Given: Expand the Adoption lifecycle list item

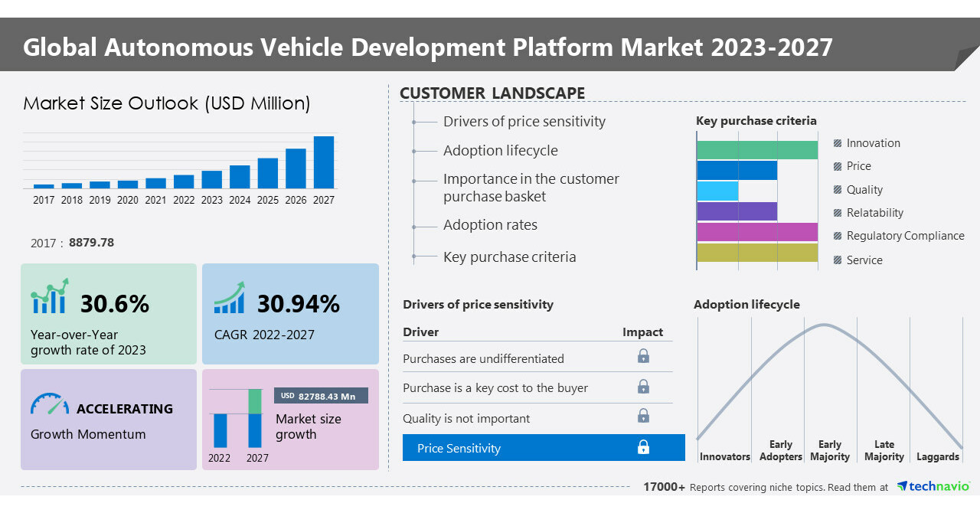Looking at the screenshot, I should pos(500,151).
